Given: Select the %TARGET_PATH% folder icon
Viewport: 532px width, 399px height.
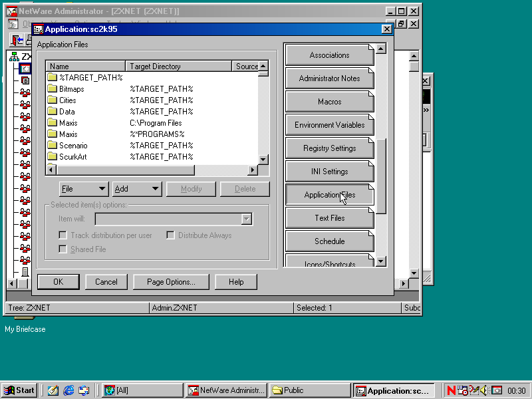Looking at the screenshot, I should pyautogui.click(x=53, y=77).
